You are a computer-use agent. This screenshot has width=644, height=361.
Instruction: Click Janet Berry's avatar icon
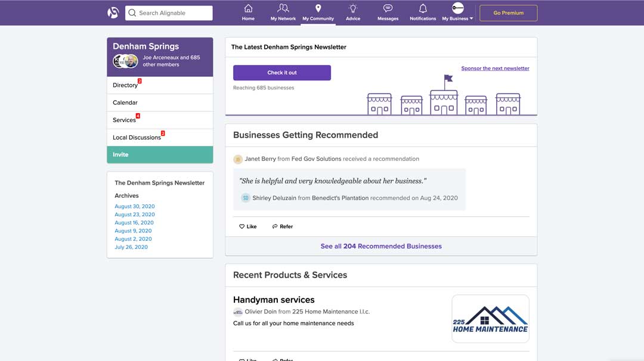pyautogui.click(x=238, y=159)
